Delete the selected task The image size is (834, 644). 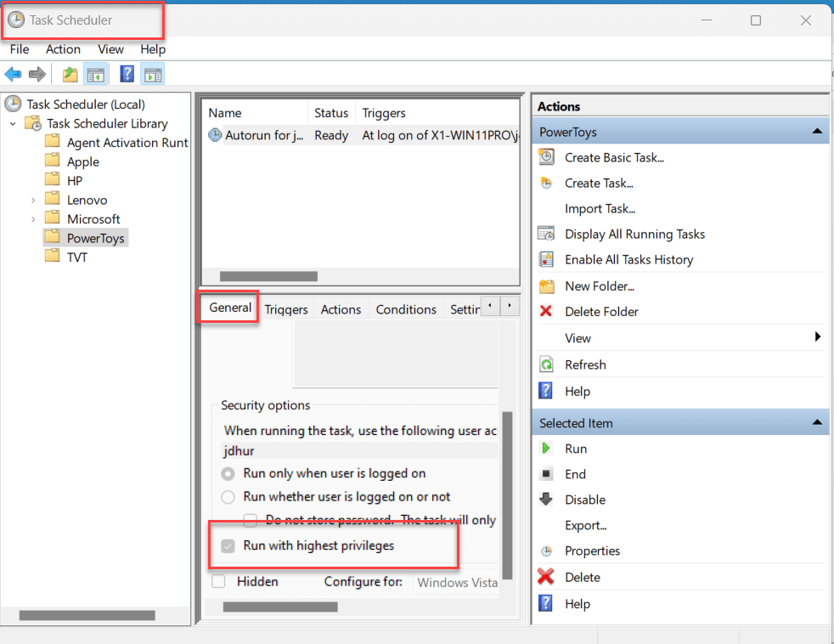pyautogui.click(x=577, y=577)
